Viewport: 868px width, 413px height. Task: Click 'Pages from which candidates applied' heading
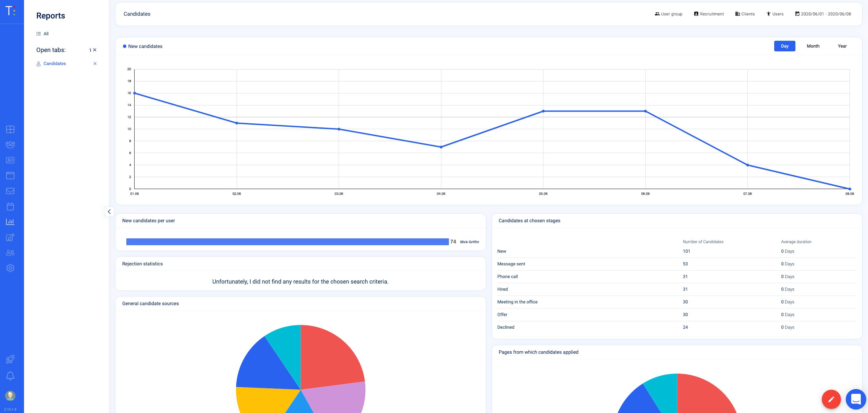538,352
